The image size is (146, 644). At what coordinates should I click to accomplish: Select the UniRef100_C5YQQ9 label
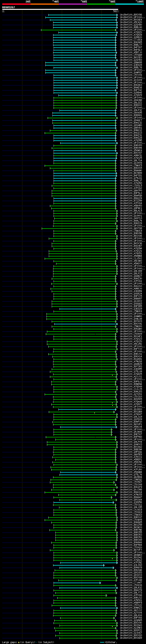coord(131,55)
